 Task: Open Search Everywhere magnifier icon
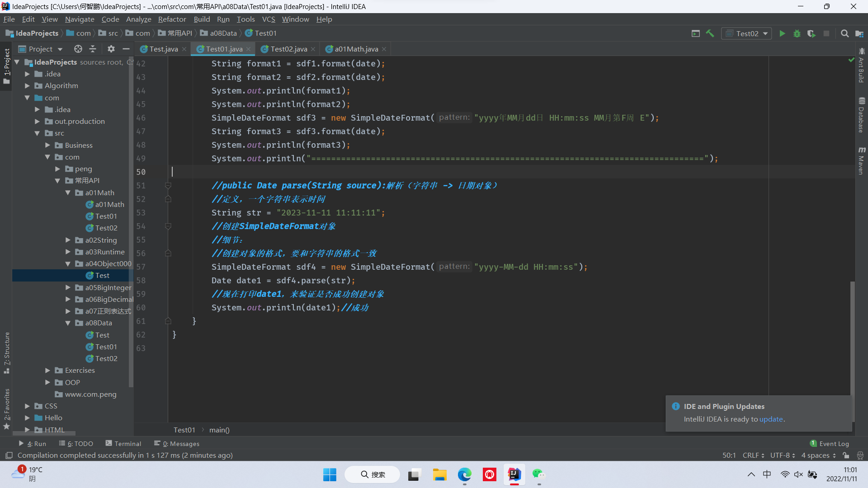coord(844,33)
